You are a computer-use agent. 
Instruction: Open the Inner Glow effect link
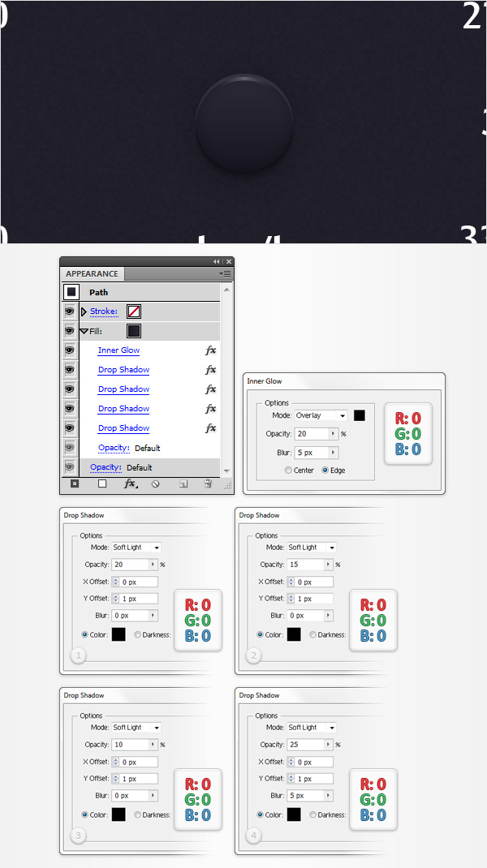pyautogui.click(x=119, y=350)
